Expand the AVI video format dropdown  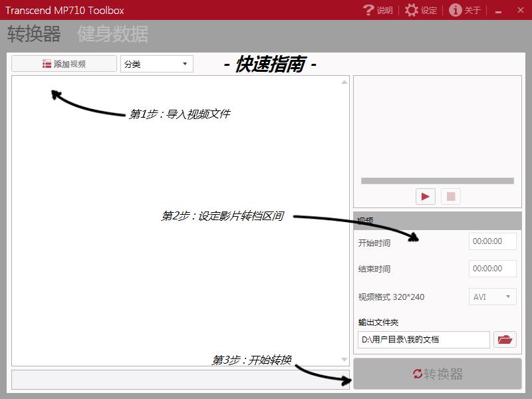493,297
